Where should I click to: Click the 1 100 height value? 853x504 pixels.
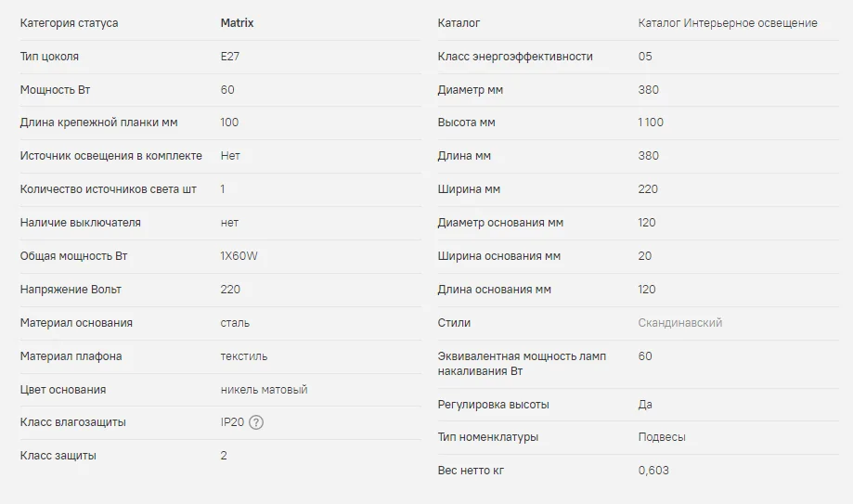pyautogui.click(x=651, y=123)
